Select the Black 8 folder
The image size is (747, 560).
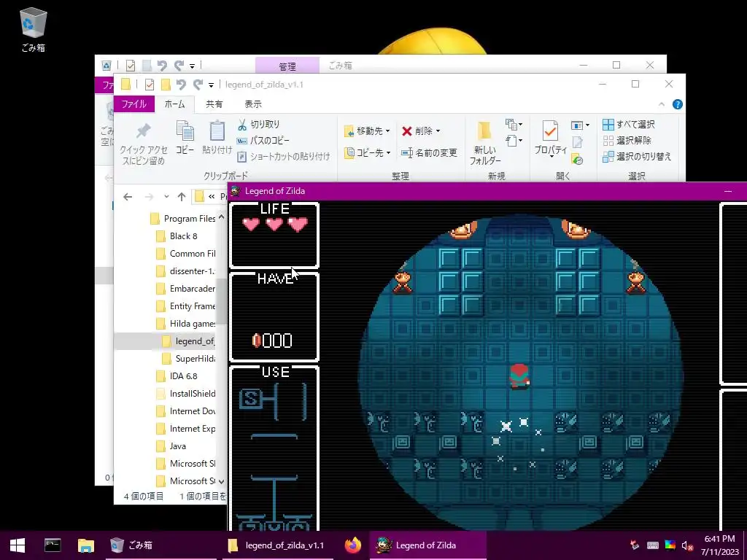coord(177,236)
